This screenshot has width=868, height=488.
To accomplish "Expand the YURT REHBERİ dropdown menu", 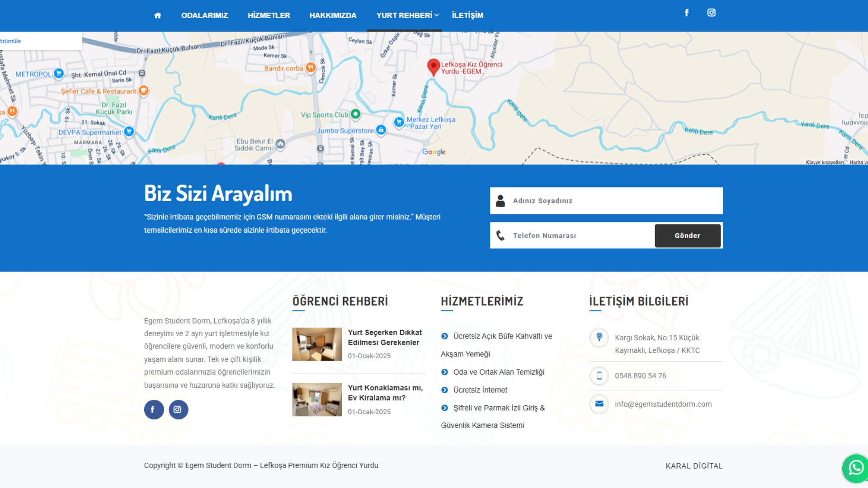I will tap(407, 15).
